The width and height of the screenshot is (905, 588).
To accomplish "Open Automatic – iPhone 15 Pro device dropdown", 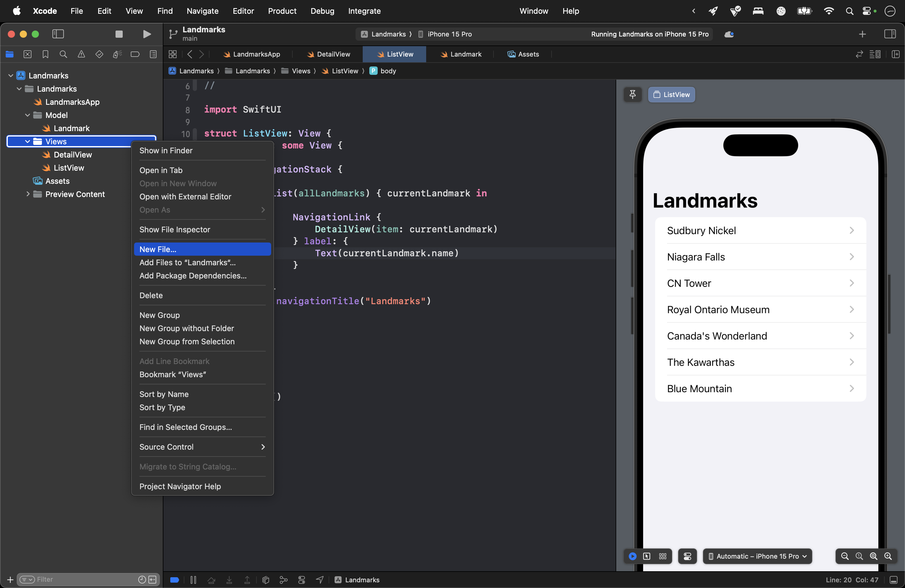I will (x=757, y=557).
